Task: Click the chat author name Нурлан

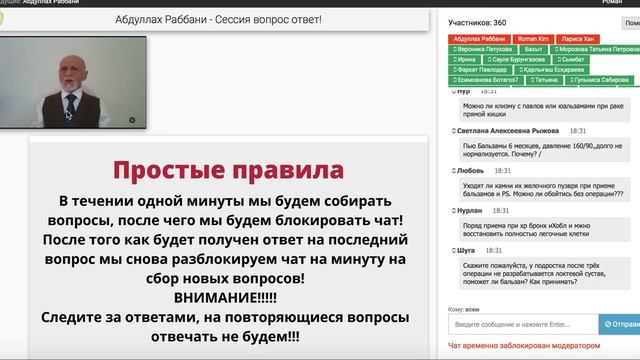Action: pos(469,211)
